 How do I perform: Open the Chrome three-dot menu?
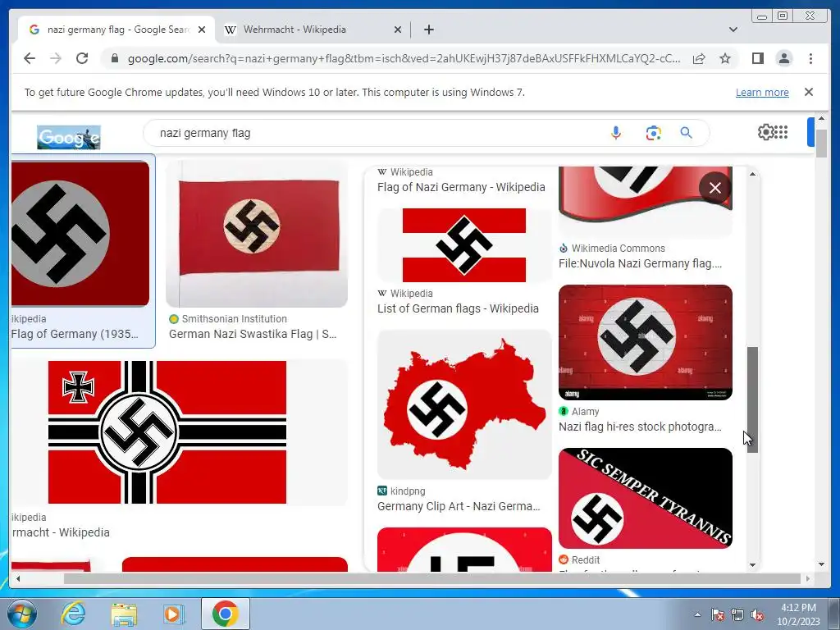(x=810, y=58)
